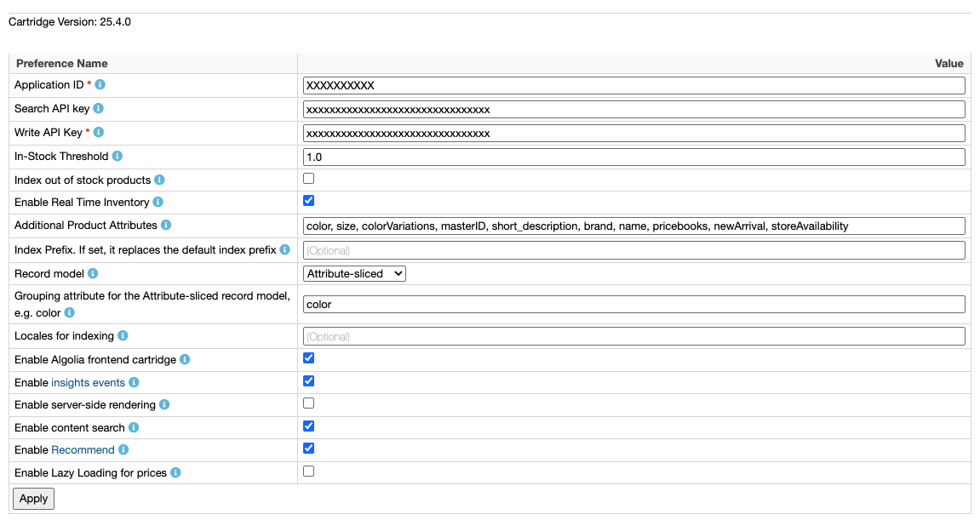Disable the Enable Algolia frontend cartridge checkbox

click(308, 358)
